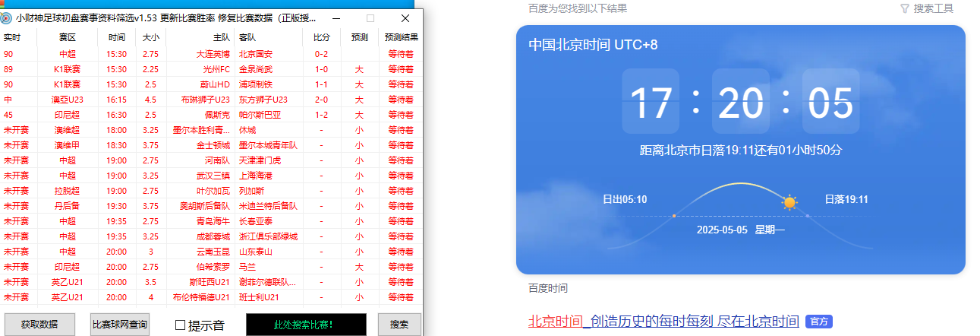This screenshot has height=336, width=980.
Task: Open 比赛球网查询
Action: (120, 325)
